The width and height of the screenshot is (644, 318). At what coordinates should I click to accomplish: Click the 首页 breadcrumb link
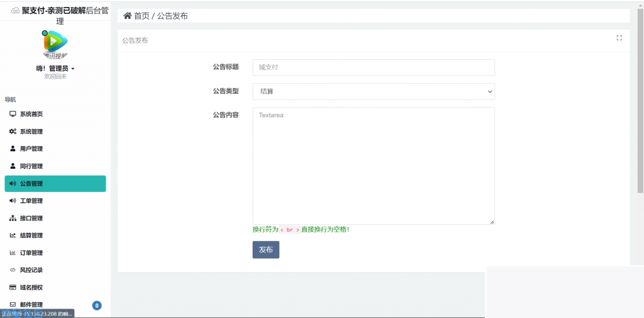[x=142, y=16]
